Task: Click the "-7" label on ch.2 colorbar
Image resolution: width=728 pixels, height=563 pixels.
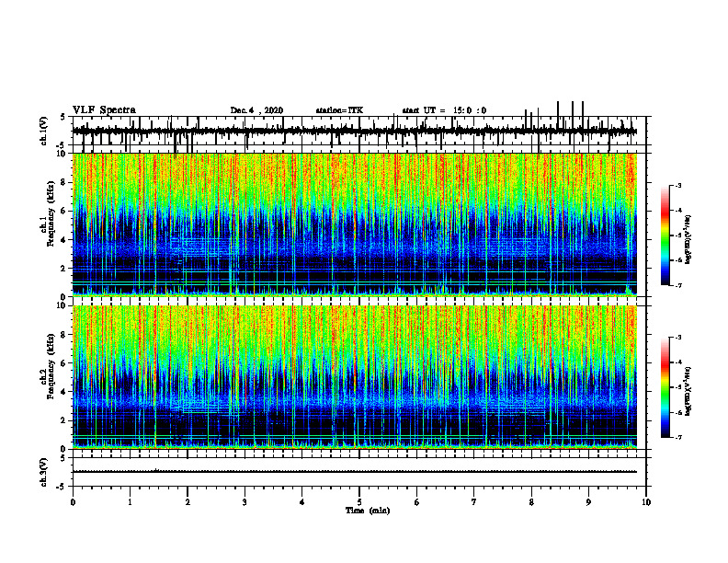Action: (x=677, y=438)
